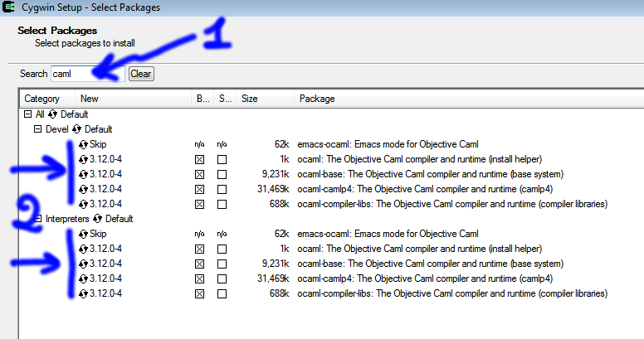This screenshot has width=644, height=339.
Task: Collapse the All category tree node
Action: 28,114
